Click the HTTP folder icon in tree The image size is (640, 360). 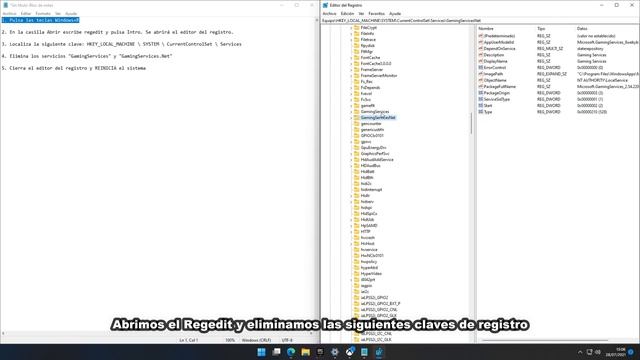356,231
